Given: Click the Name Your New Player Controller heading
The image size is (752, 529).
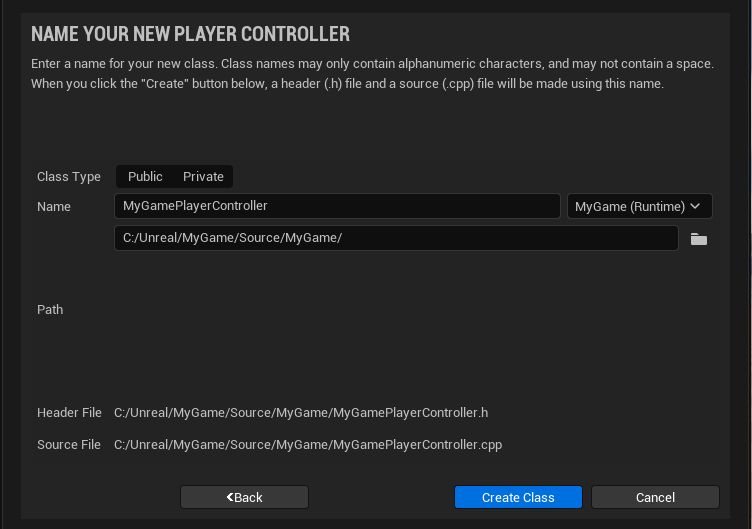Looking at the screenshot, I should click(x=190, y=34).
